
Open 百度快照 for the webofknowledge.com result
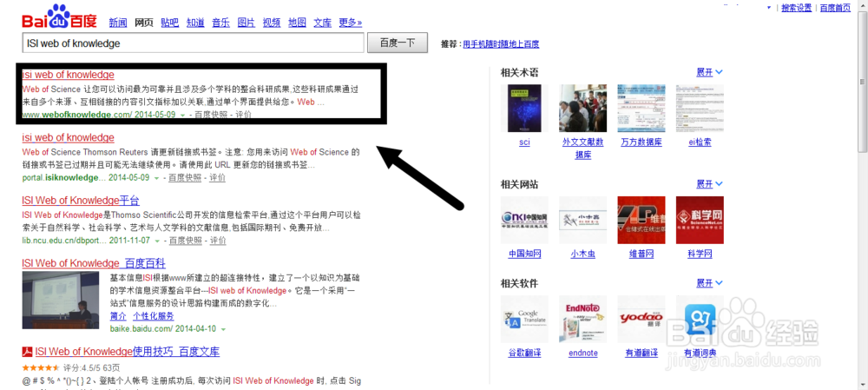click(210, 115)
